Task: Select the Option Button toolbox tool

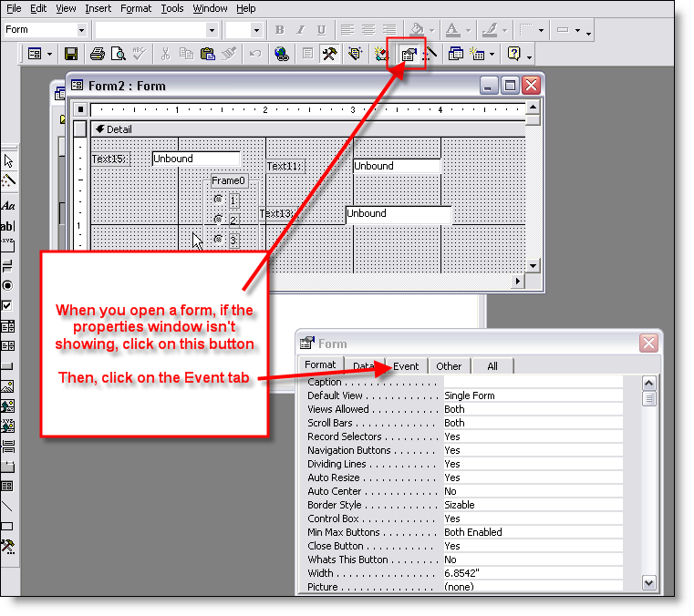Action: (8, 285)
